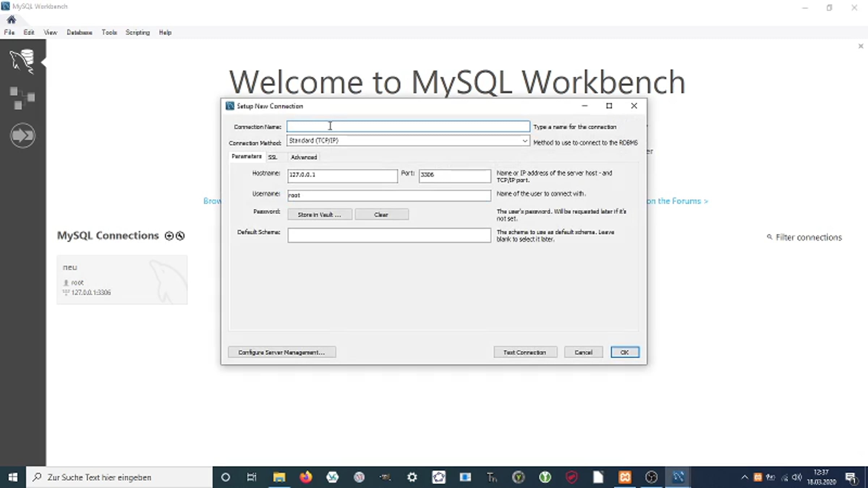This screenshot has height=488, width=868.
Task: Switch to the Parameters tab
Action: point(247,157)
